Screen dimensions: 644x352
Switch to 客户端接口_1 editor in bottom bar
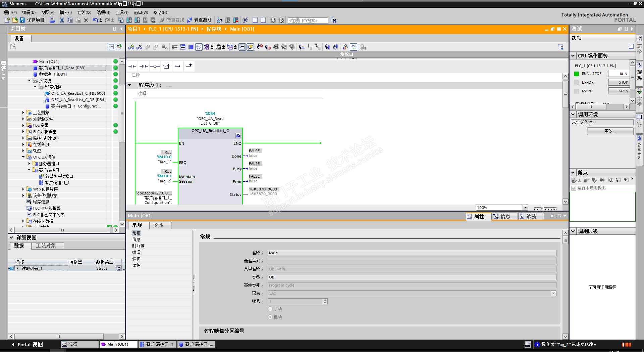point(157,344)
